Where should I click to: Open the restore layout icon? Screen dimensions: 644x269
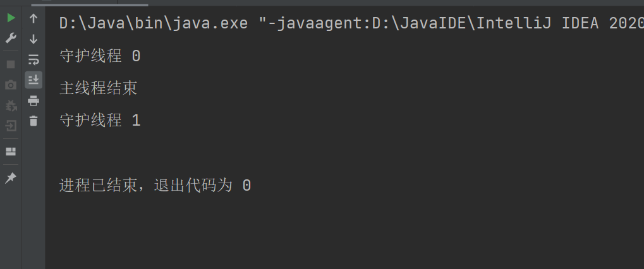[11, 152]
